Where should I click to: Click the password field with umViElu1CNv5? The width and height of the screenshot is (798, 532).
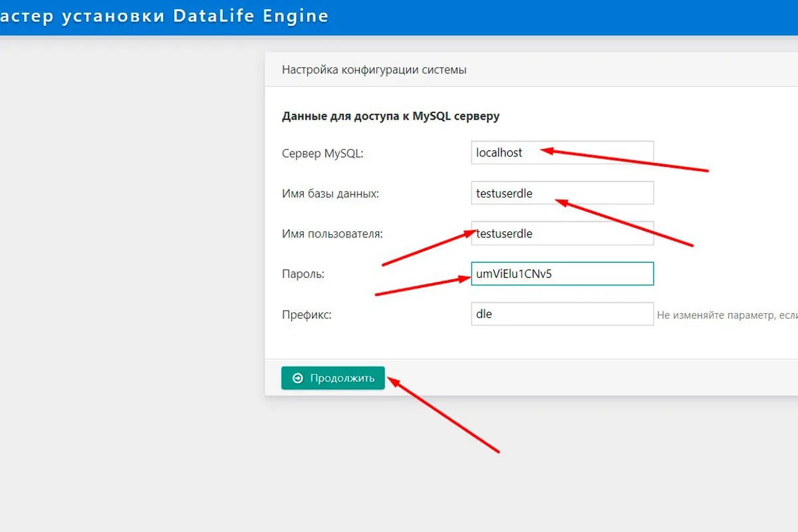[563, 273]
